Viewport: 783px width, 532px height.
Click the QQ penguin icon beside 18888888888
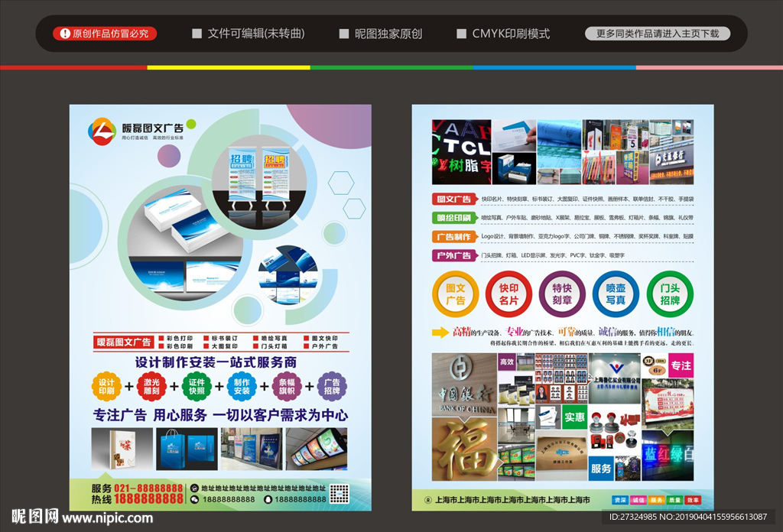click(268, 499)
